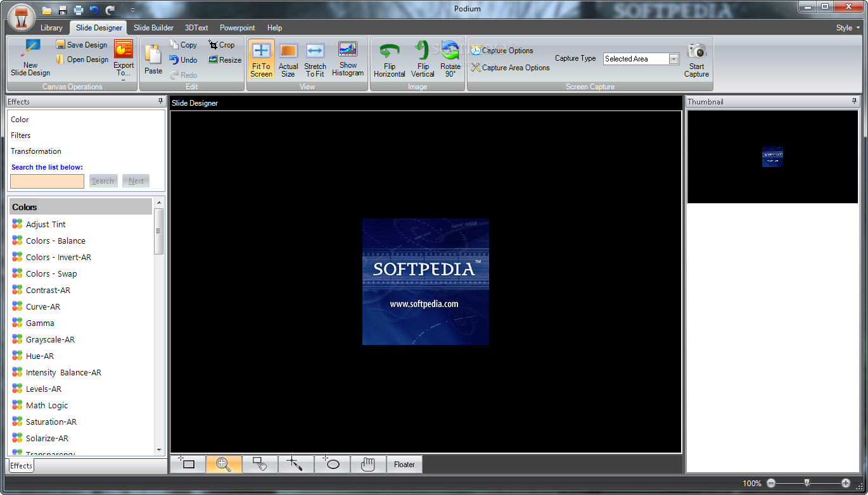Open the 3DText tab
Image resolution: width=868 pixels, height=495 pixels.
[x=196, y=28]
